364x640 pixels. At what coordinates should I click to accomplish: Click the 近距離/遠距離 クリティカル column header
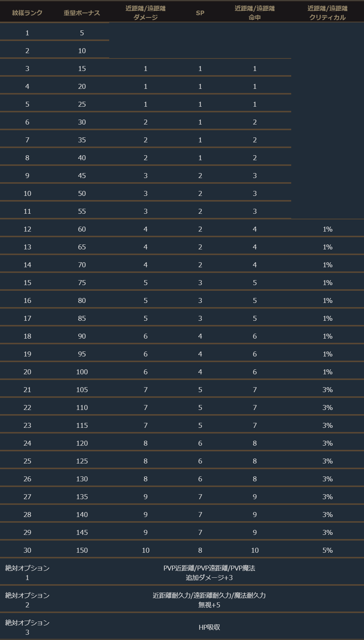coord(328,13)
